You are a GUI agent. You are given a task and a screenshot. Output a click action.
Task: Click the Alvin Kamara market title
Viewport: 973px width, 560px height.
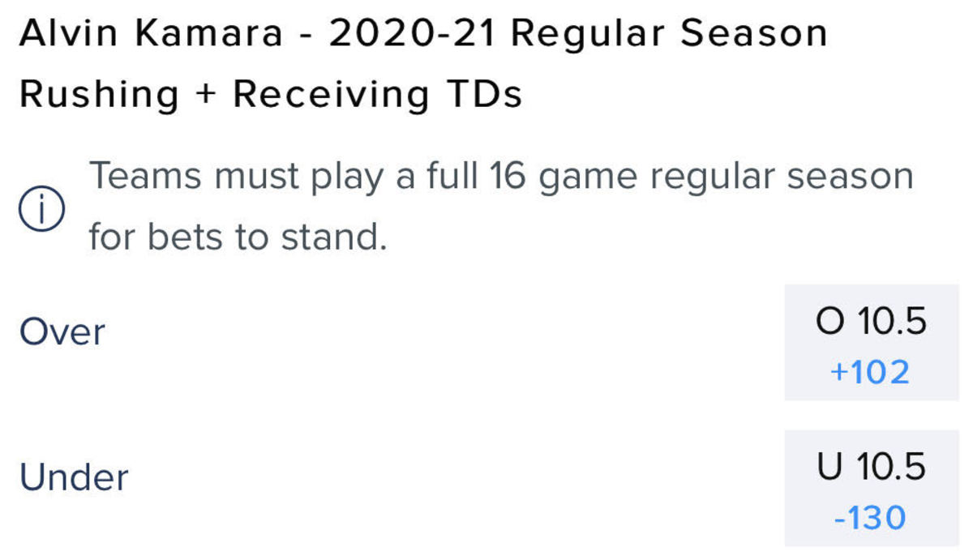coord(422,34)
